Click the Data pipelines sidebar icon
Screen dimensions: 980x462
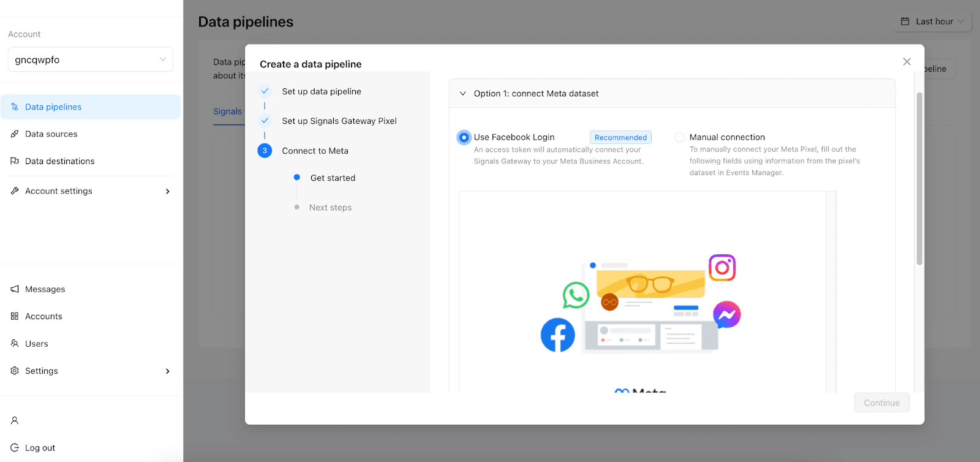pos(15,107)
